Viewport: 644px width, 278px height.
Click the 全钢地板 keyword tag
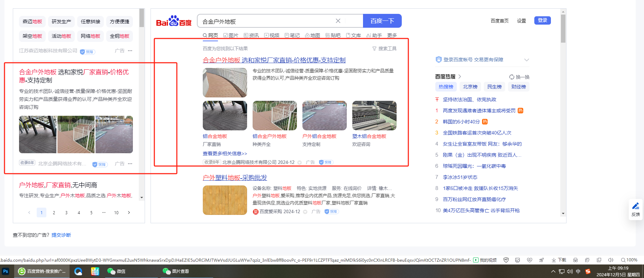tap(119, 36)
